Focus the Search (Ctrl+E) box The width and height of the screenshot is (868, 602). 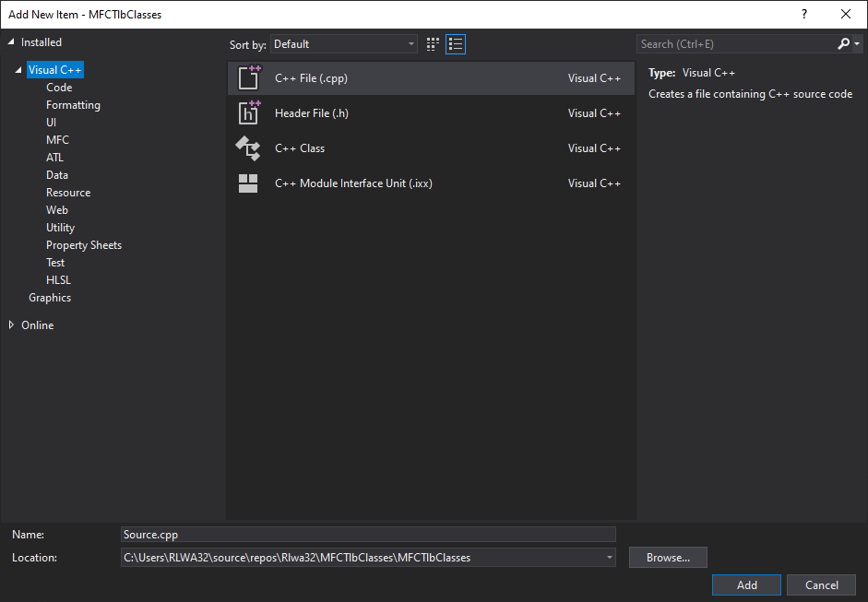[736, 43]
